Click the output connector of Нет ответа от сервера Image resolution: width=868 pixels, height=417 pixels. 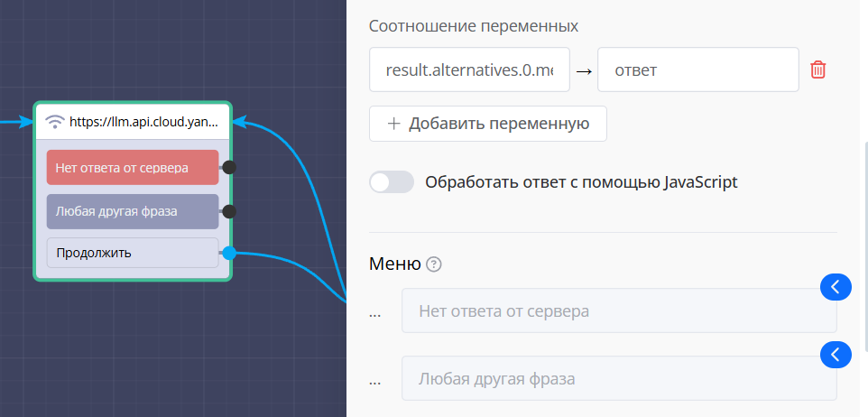pyautogui.click(x=229, y=167)
